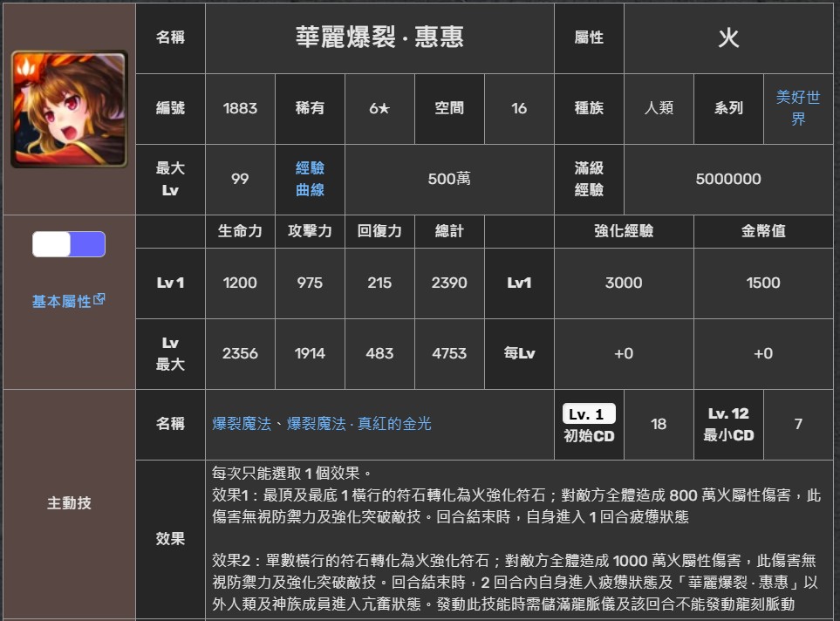Open the 美好世界 series link
Viewport: 840px width, 621px height.
click(797, 108)
